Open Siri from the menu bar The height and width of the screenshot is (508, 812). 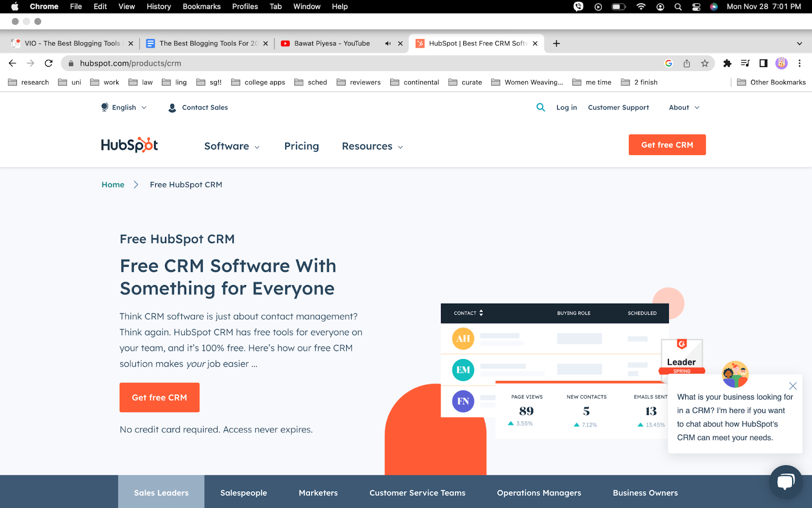pyautogui.click(x=714, y=7)
